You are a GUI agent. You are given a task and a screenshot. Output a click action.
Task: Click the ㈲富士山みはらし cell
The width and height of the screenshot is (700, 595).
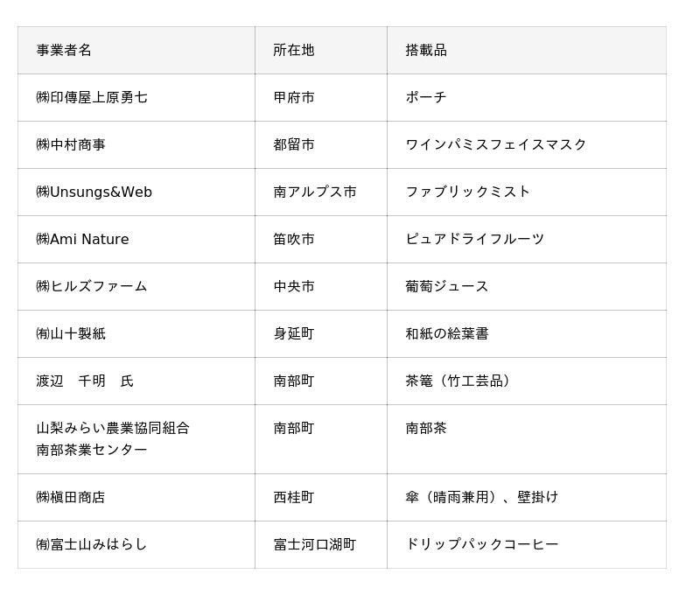[92, 544]
